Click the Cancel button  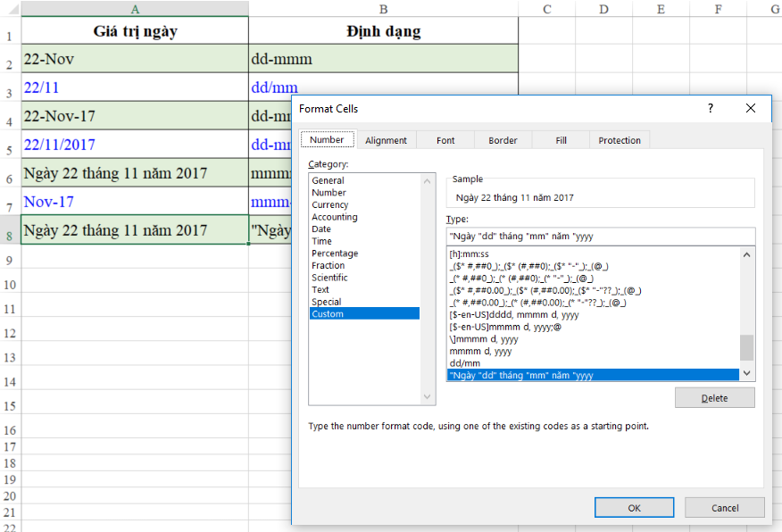tap(725, 508)
